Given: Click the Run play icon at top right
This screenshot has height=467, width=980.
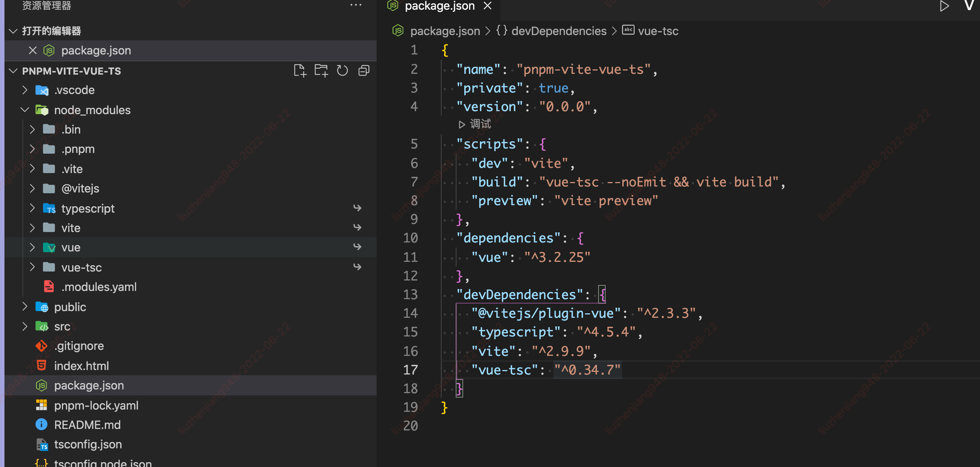Looking at the screenshot, I should click(x=944, y=6).
